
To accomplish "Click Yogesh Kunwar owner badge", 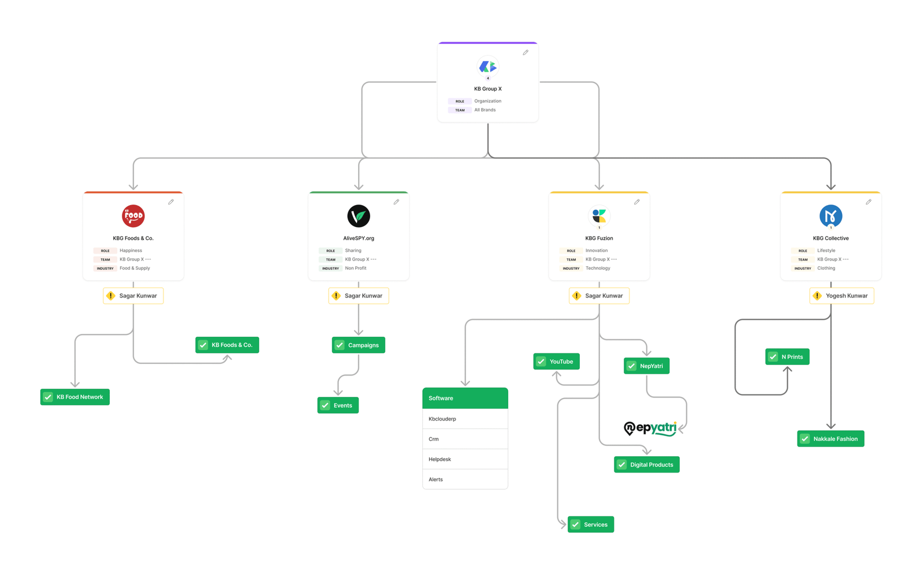I will click(x=841, y=296).
